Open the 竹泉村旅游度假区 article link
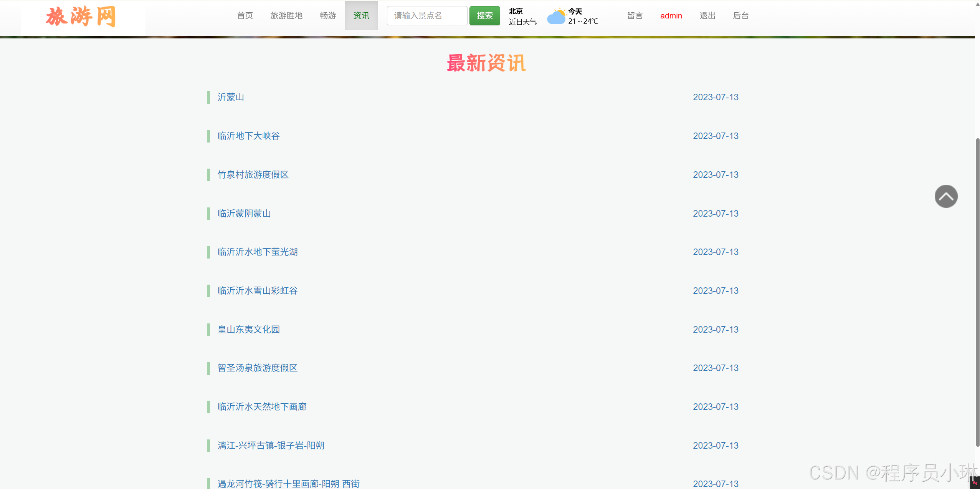This screenshot has width=980, height=489. click(x=252, y=175)
